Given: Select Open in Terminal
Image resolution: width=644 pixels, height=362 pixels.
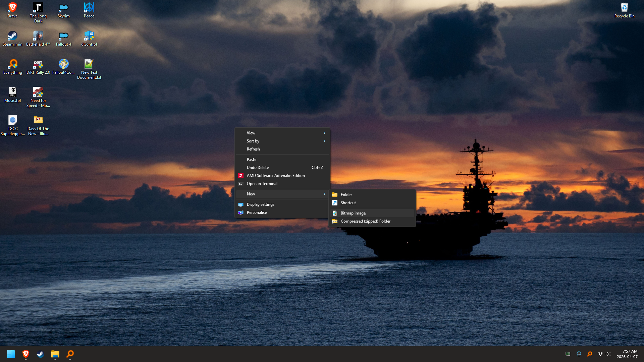Looking at the screenshot, I should pos(262,184).
